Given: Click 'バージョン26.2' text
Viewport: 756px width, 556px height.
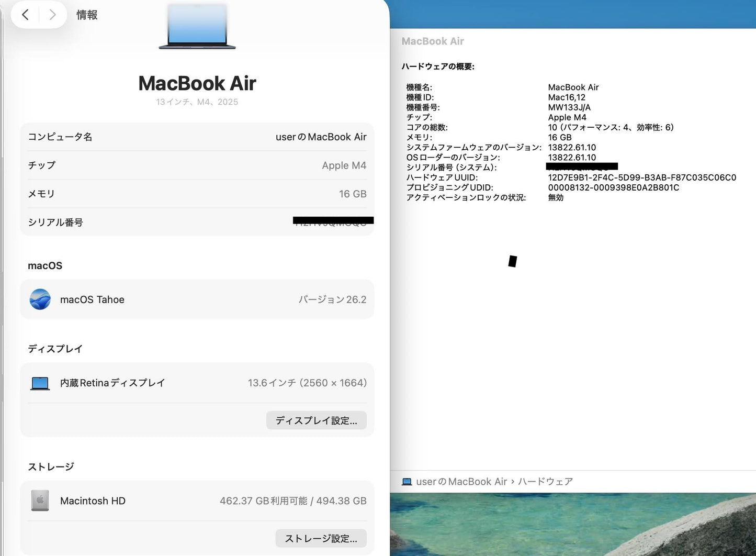Looking at the screenshot, I should (333, 299).
